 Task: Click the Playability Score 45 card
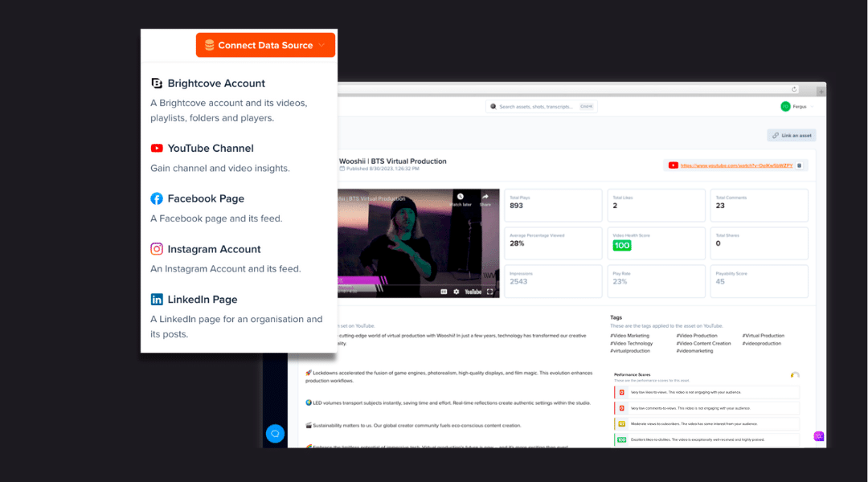tap(759, 281)
